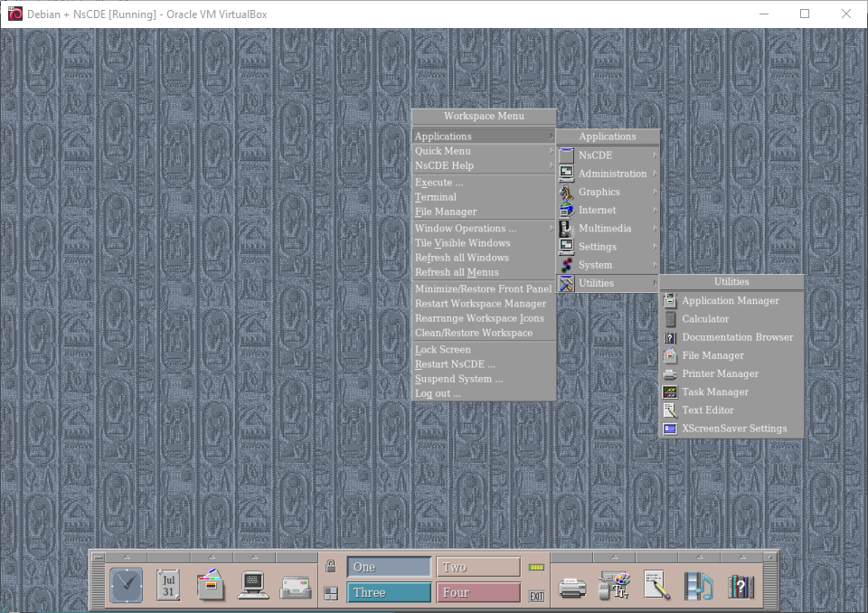
Task: Switch to workspace Two
Action: [478, 567]
